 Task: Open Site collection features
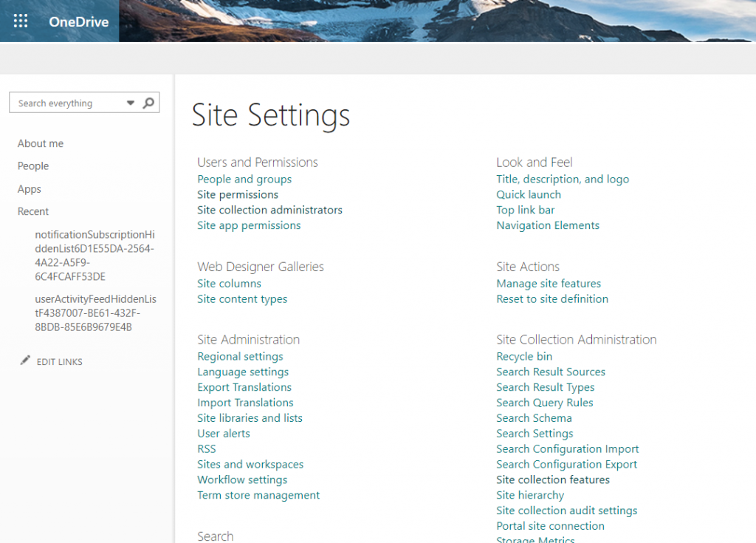[553, 479]
